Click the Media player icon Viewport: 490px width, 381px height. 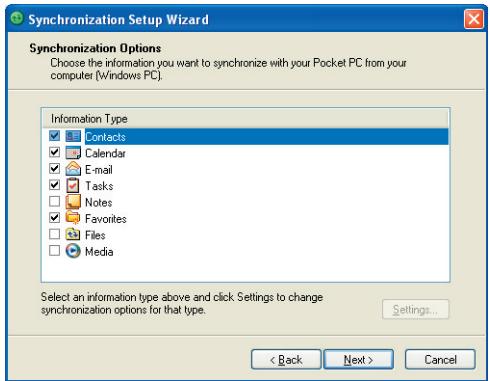click(73, 251)
